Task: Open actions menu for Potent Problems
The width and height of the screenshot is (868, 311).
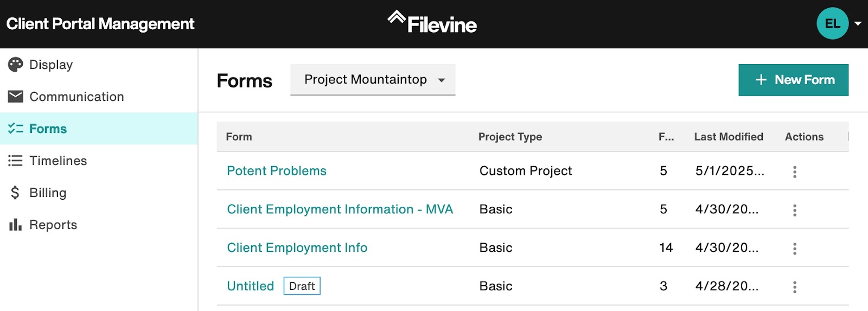Action: tap(795, 172)
